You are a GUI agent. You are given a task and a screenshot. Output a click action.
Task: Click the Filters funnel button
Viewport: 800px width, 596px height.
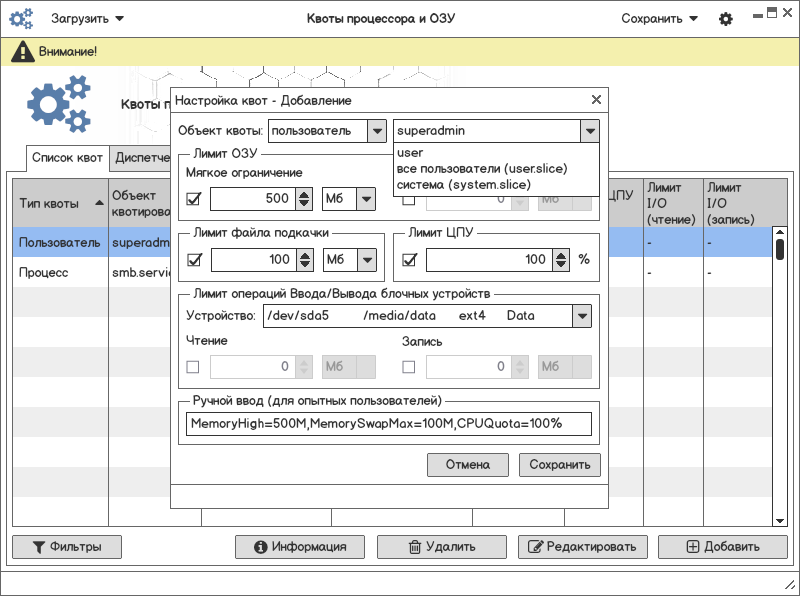(x=66, y=547)
